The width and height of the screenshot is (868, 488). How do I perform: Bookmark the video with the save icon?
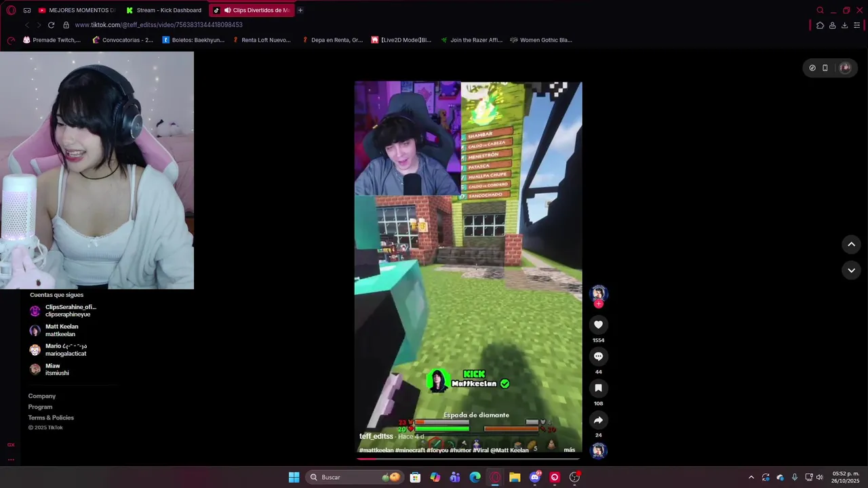point(598,388)
